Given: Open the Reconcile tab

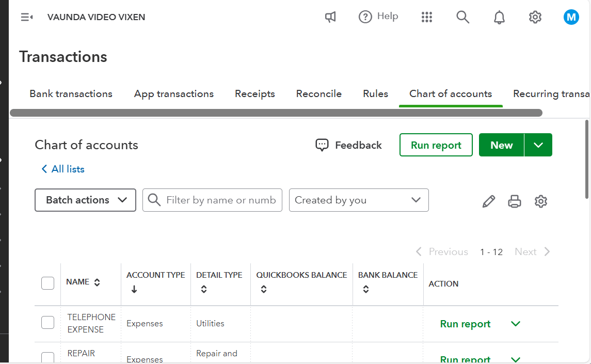Looking at the screenshot, I should [x=319, y=94].
